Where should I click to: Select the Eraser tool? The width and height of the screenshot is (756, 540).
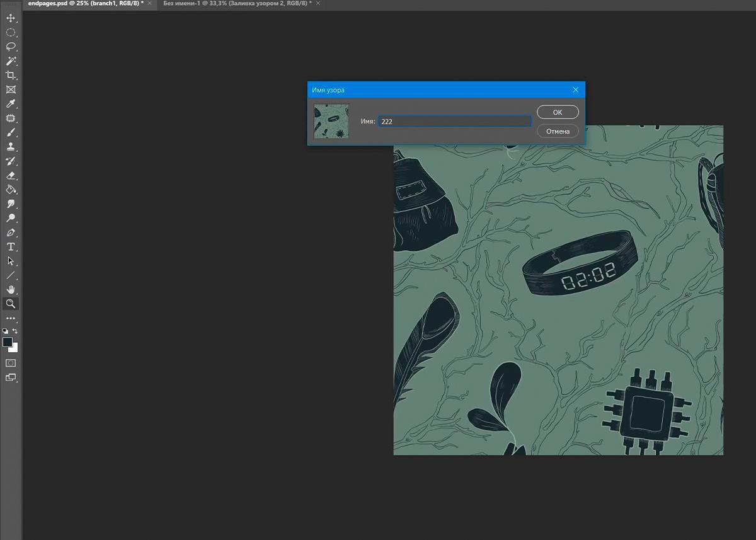[11, 176]
